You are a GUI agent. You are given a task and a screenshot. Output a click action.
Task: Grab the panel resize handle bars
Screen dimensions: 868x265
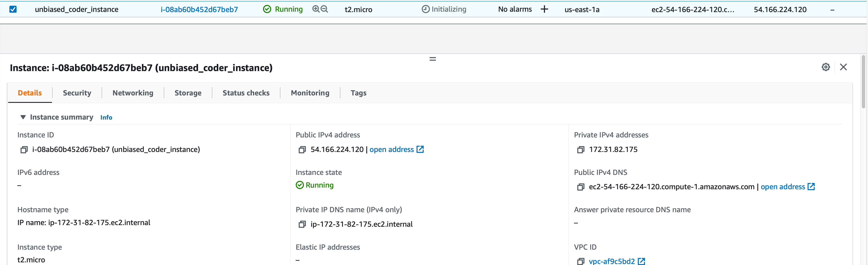pyautogui.click(x=433, y=59)
